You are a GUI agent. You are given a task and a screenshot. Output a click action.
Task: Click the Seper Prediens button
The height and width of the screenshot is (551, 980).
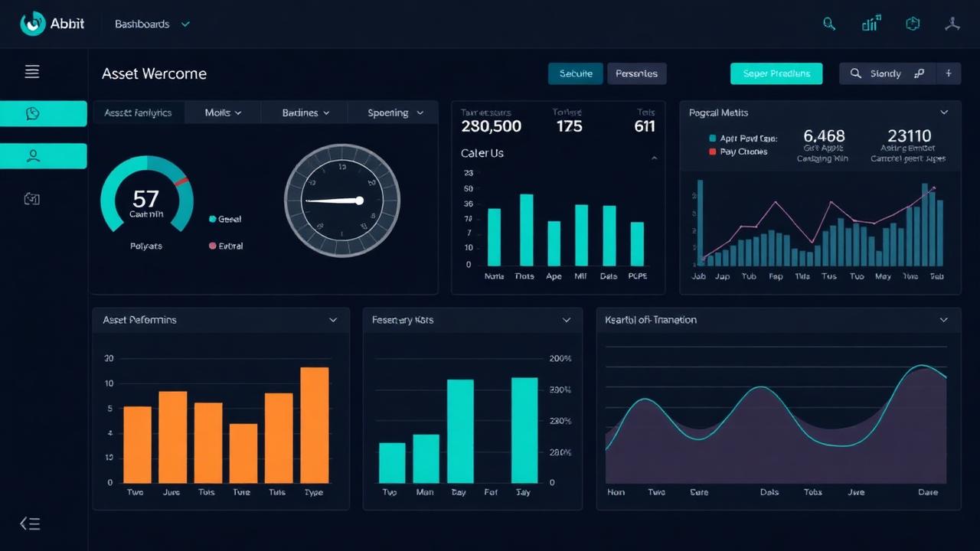pos(776,73)
